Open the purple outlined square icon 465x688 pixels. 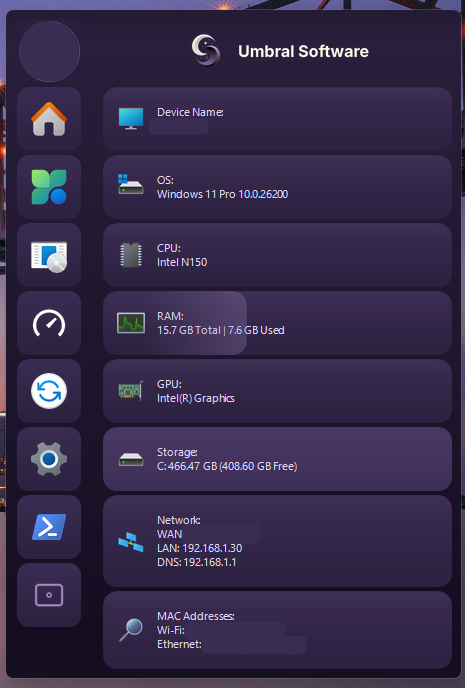[49, 595]
